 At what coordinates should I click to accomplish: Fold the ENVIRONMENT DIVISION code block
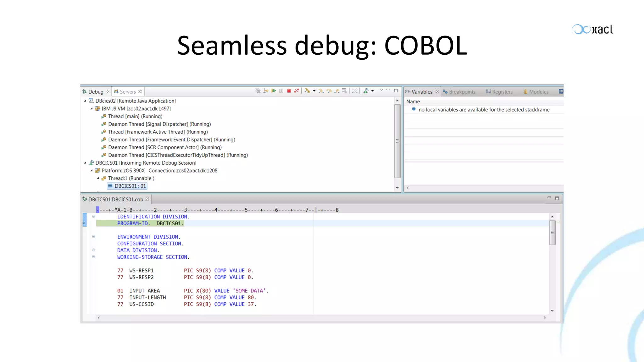coord(93,237)
